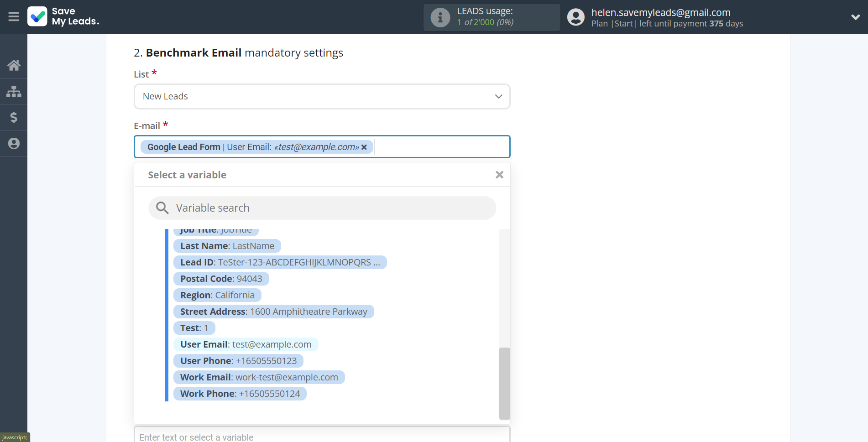Select the Work Phone variable
This screenshot has height=442, width=868.
[x=240, y=394]
